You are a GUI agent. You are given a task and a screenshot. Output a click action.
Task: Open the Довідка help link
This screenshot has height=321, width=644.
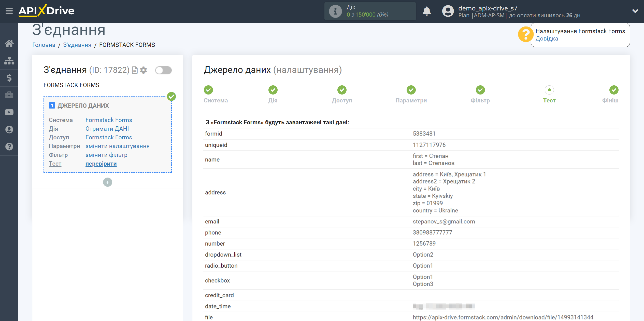(x=547, y=38)
